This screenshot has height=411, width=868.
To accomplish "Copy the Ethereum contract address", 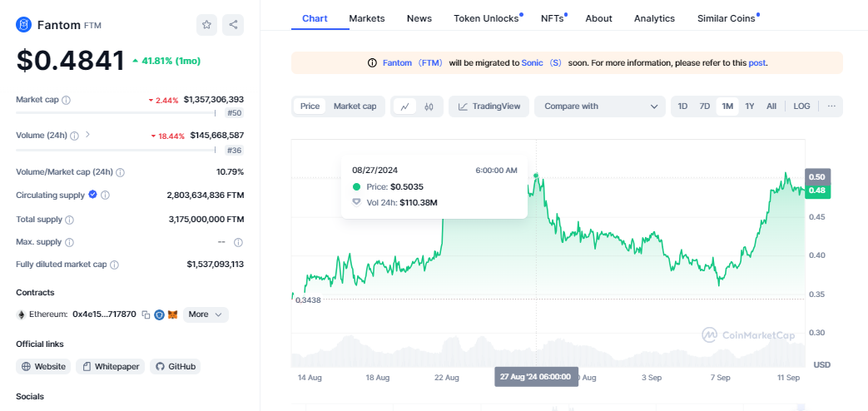I will point(146,314).
